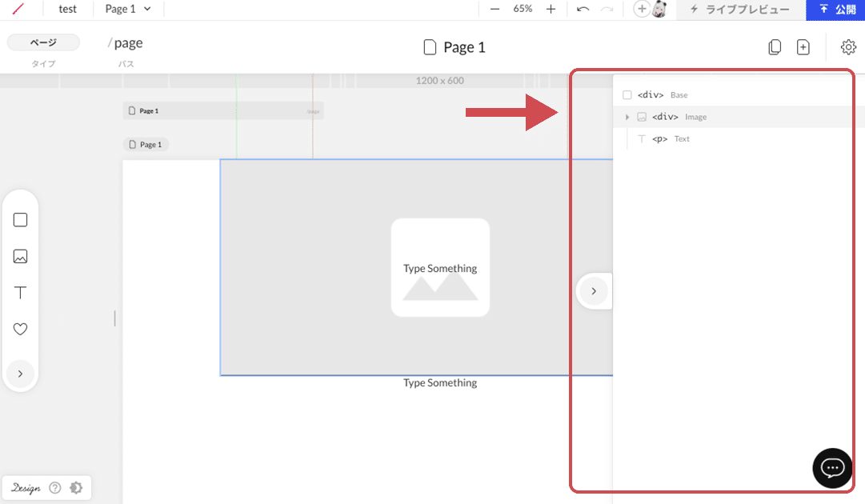The image size is (865, 504).
Task: Open the test project name
Action: point(67,9)
